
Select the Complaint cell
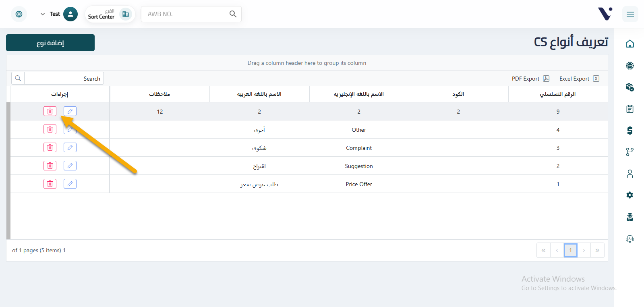[359, 148]
